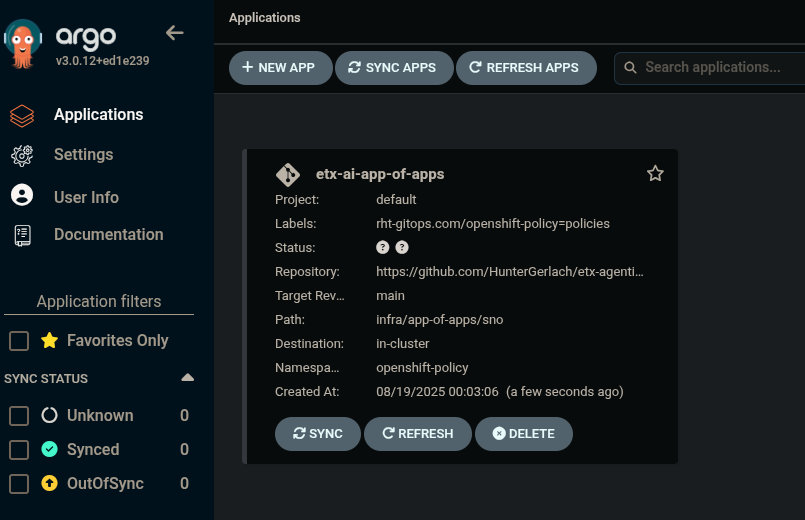The image size is (805, 520).
Task: Open the Documentation menu item
Action: [109, 235]
